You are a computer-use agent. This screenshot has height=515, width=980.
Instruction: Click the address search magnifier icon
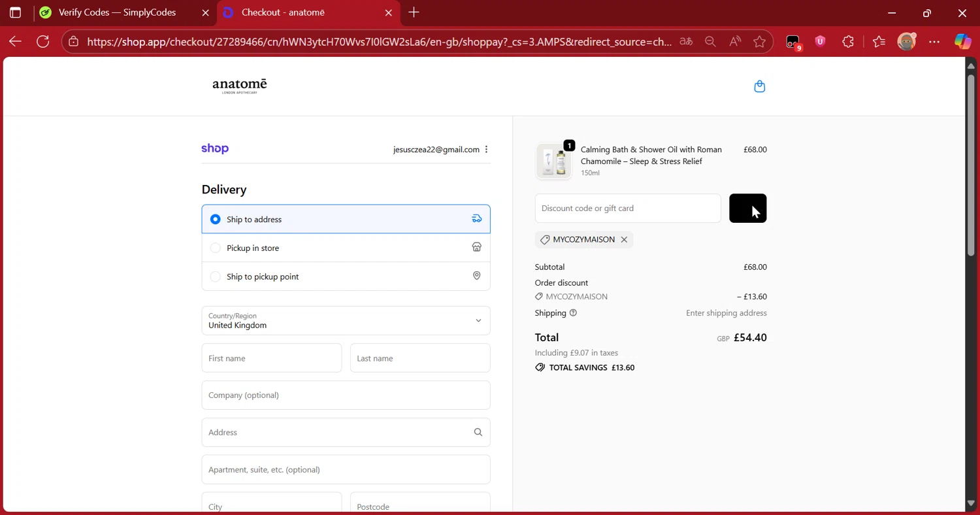pyautogui.click(x=478, y=432)
